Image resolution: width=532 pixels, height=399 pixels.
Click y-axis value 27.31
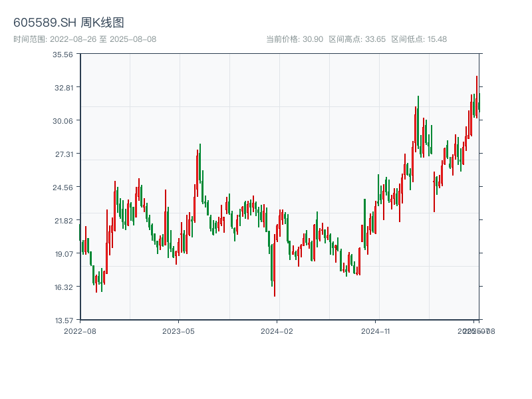[x=64, y=154]
